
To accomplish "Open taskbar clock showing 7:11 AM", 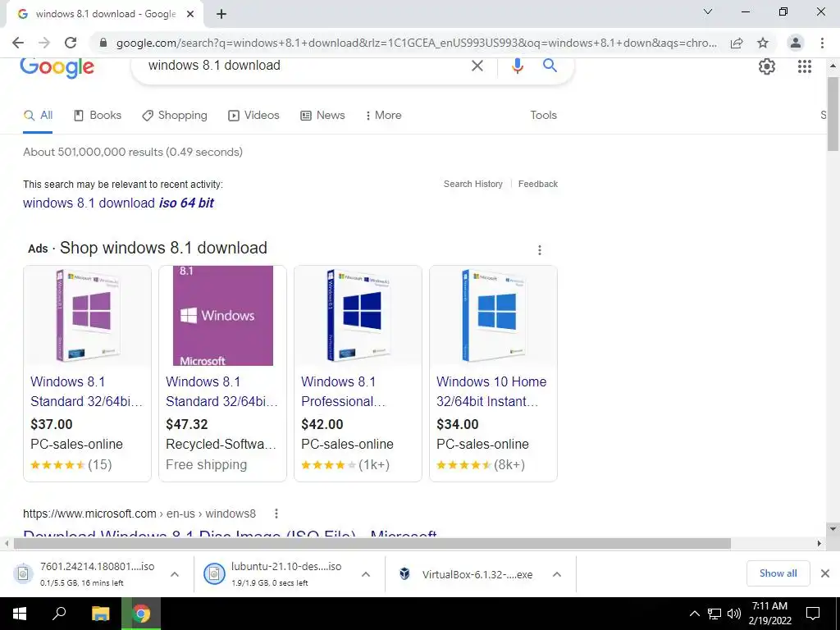I will click(769, 614).
